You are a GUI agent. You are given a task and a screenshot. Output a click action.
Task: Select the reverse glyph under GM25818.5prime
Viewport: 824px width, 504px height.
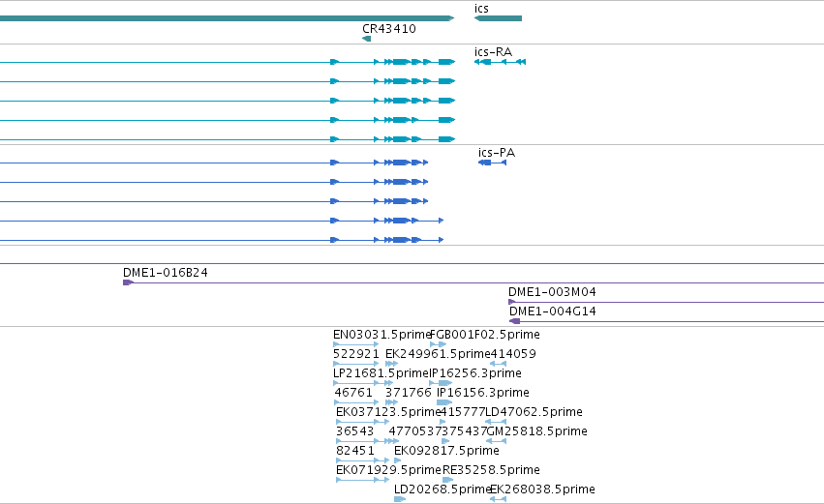coord(497,441)
